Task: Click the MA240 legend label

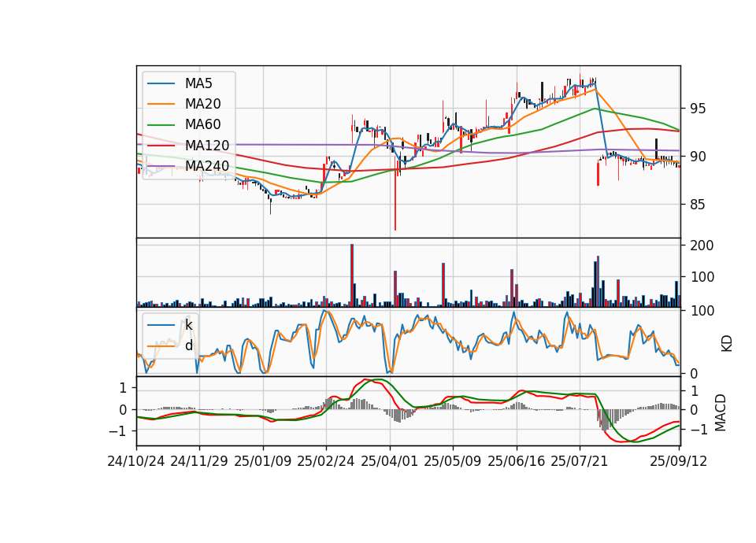Action: pos(207,166)
